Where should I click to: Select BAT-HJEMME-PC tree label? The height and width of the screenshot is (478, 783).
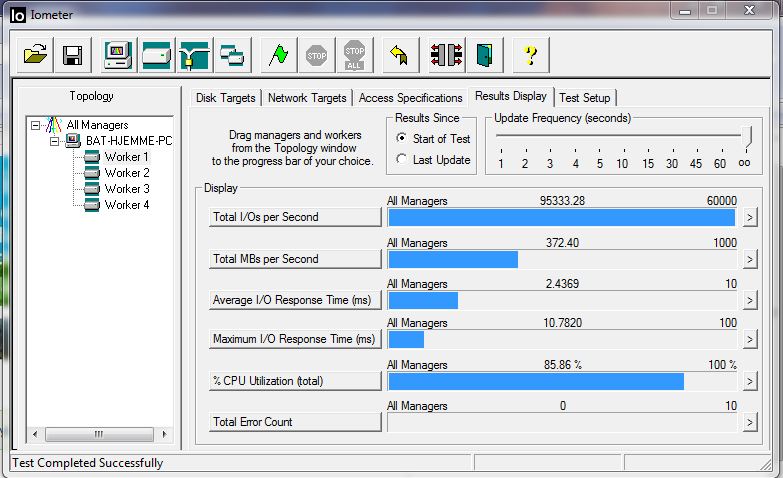point(129,141)
